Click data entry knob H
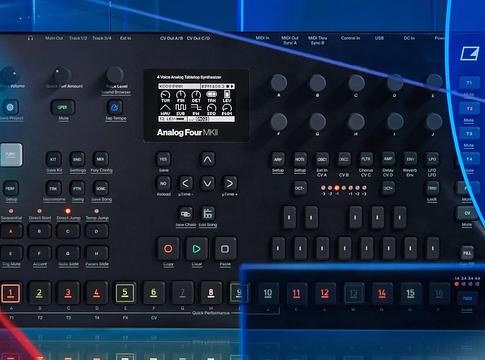 (x=356, y=121)
